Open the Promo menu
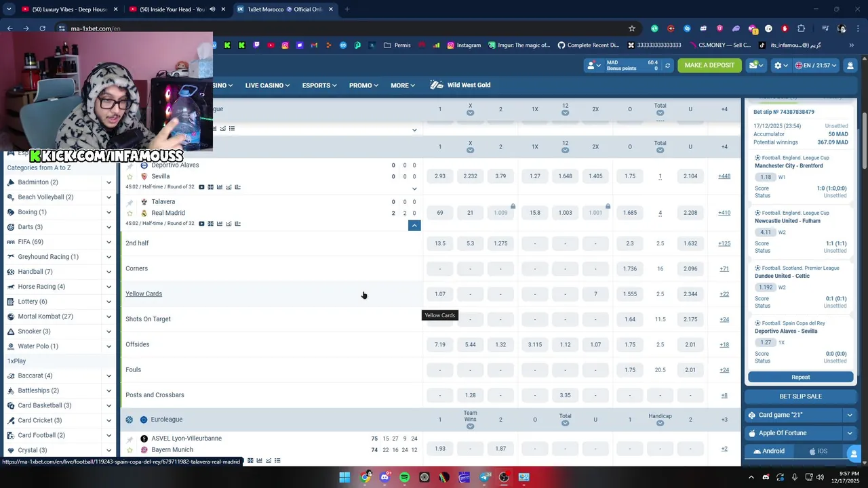The image size is (868, 488). [x=363, y=85]
